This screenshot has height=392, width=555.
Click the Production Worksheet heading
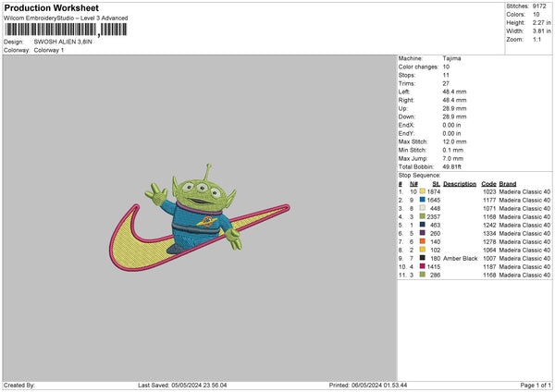coord(51,7)
